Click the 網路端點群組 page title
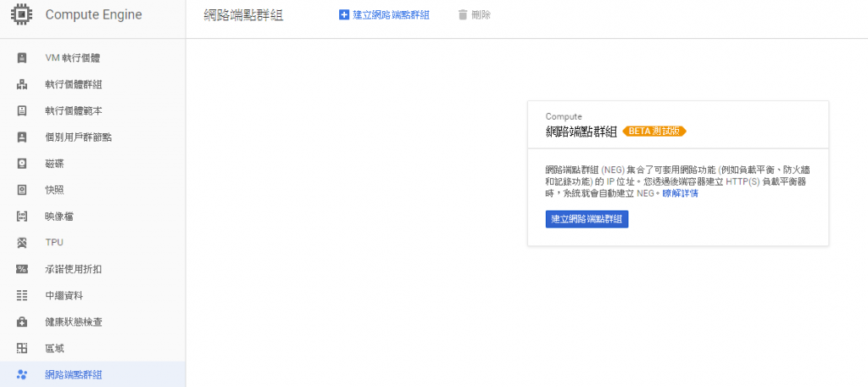Screen dimensions: 868x387 [243, 15]
